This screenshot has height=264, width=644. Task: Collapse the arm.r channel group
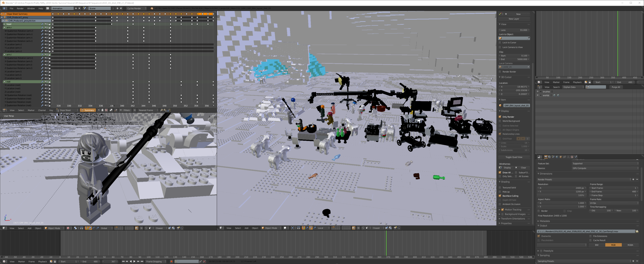[5, 27]
